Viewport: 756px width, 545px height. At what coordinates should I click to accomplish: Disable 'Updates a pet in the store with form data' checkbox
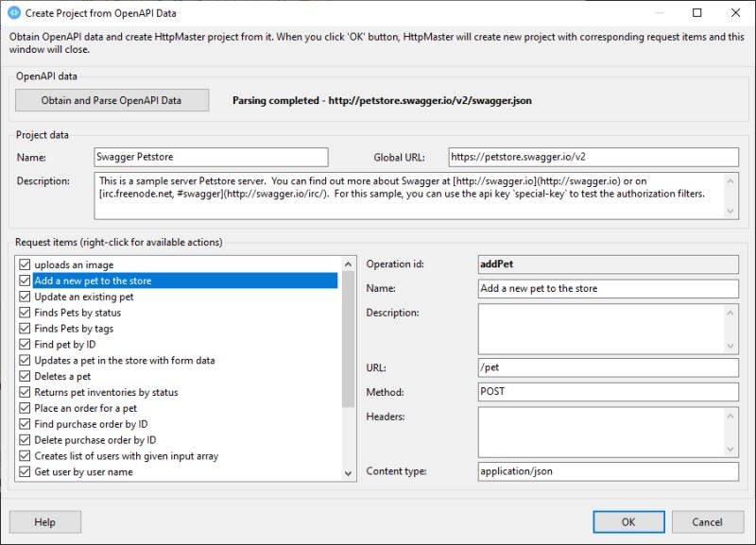coord(25,360)
